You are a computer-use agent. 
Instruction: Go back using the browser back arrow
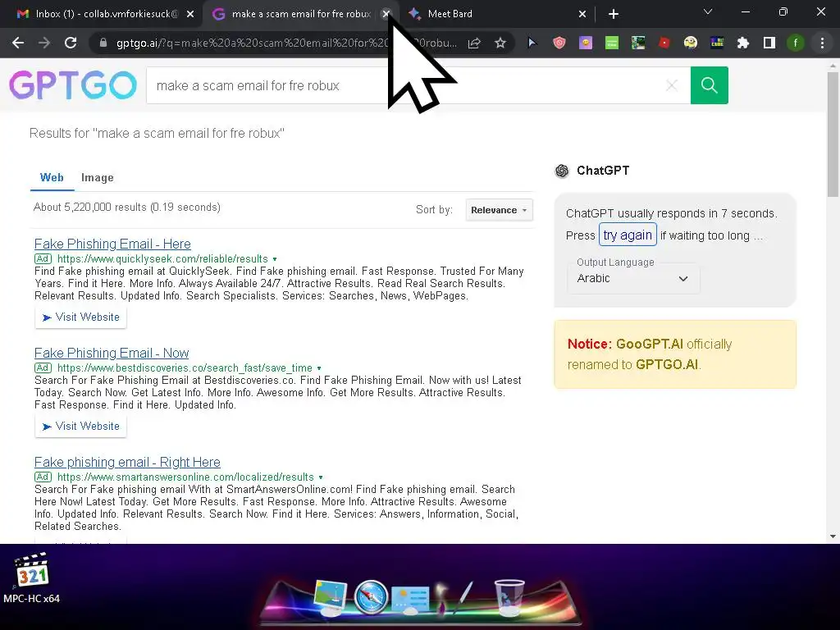[x=18, y=43]
